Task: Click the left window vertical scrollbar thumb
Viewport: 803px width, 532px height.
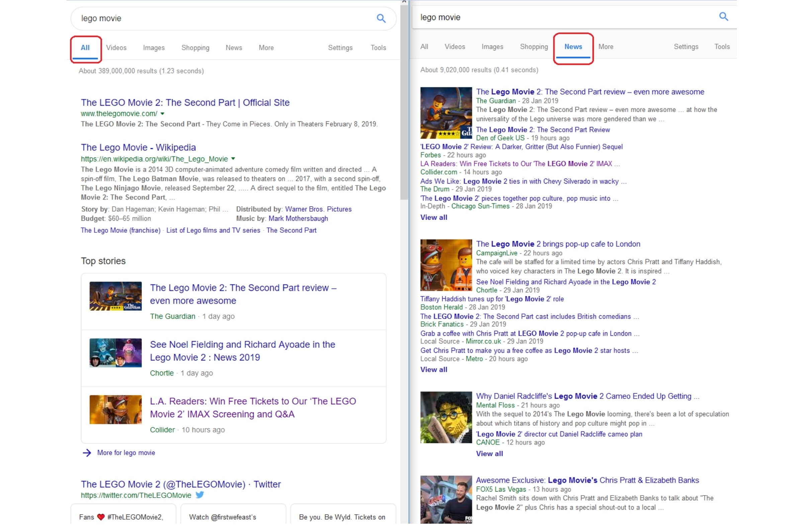Action: (x=404, y=102)
